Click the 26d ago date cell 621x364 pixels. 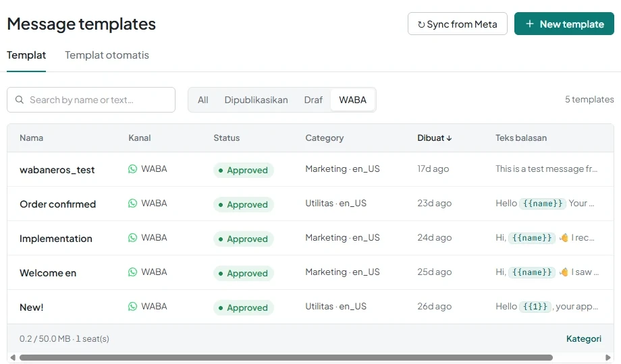434,307
